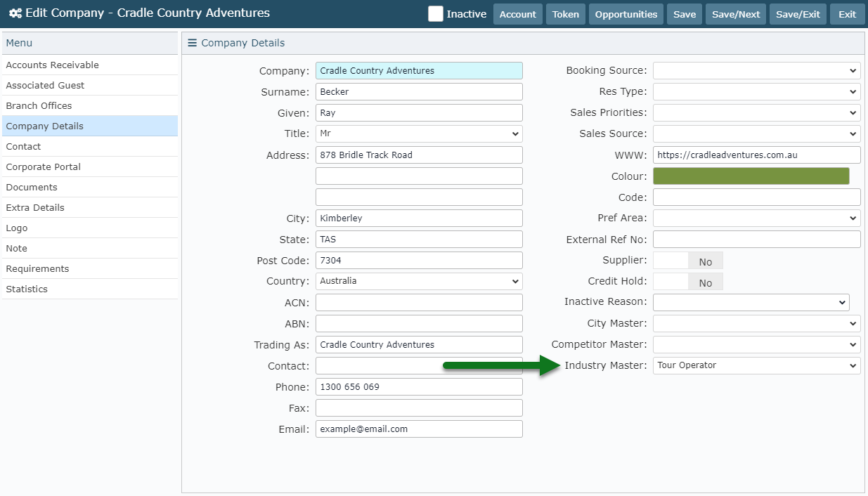
Task: Click the empty ABN field
Action: (419, 323)
